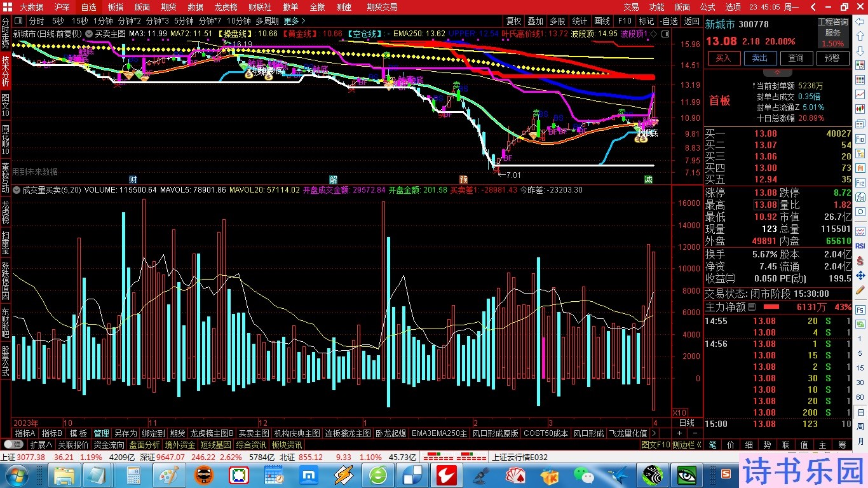Click the F10 icon in right toolbar

click(x=860, y=139)
